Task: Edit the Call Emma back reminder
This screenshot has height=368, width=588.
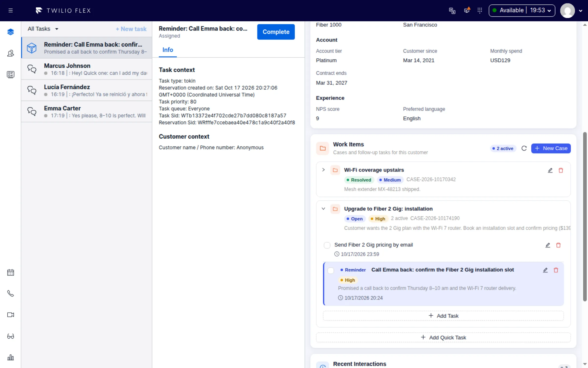Action: (545, 270)
